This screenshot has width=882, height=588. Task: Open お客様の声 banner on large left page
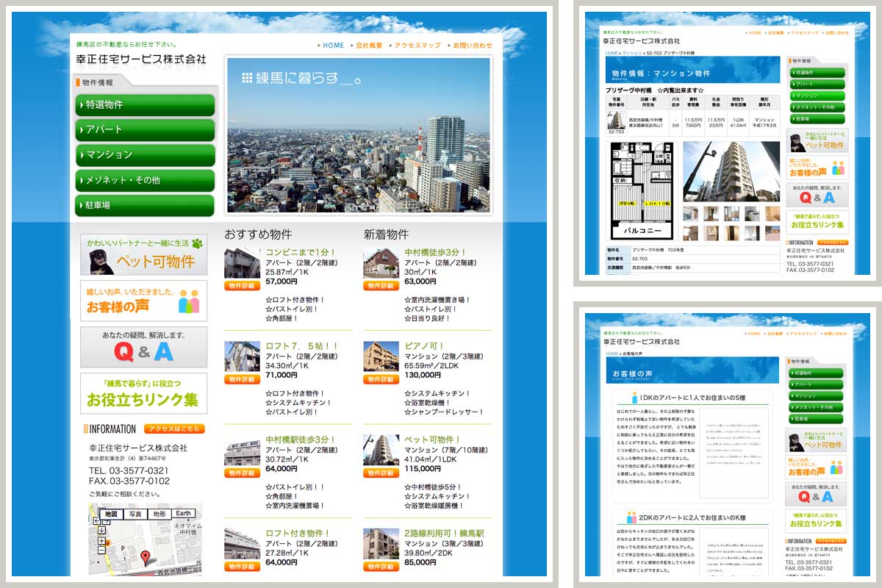pos(144,301)
